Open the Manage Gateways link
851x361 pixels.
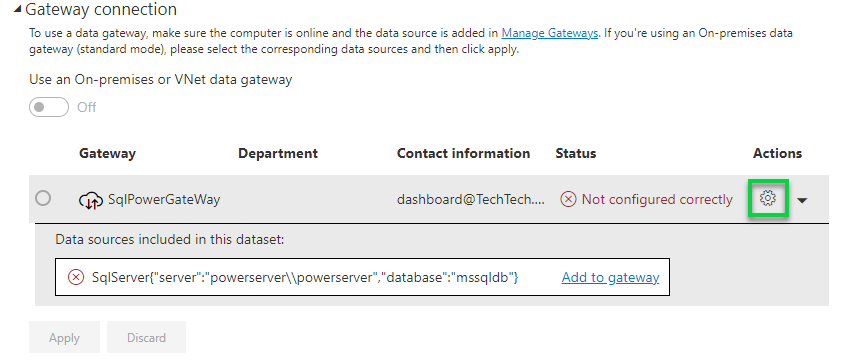click(549, 33)
